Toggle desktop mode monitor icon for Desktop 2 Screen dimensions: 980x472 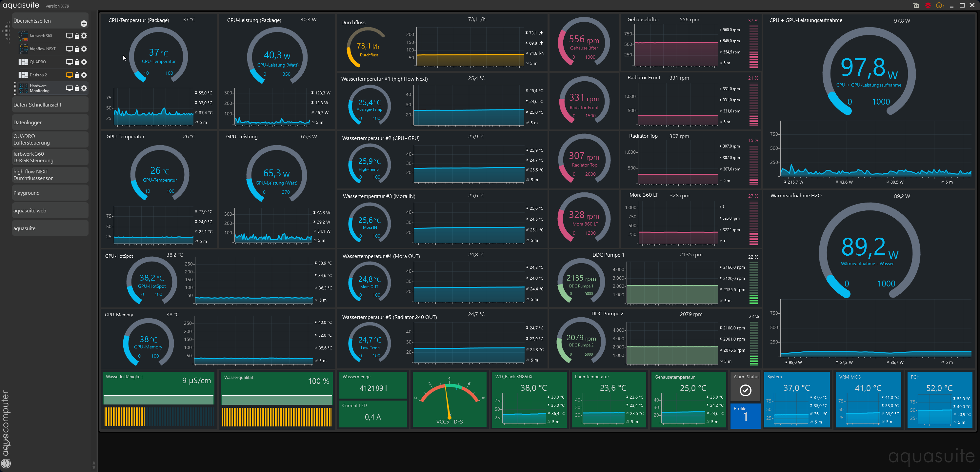coord(69,75)
